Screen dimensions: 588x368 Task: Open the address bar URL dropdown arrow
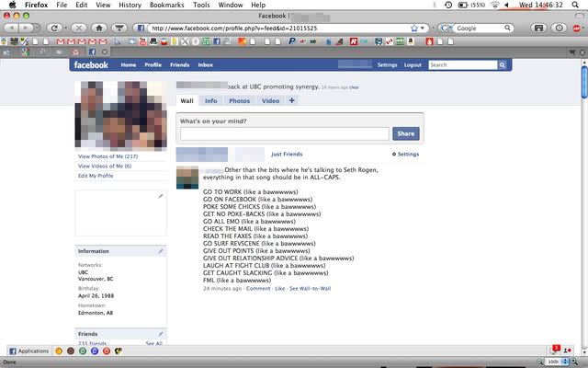coord(423,29)
